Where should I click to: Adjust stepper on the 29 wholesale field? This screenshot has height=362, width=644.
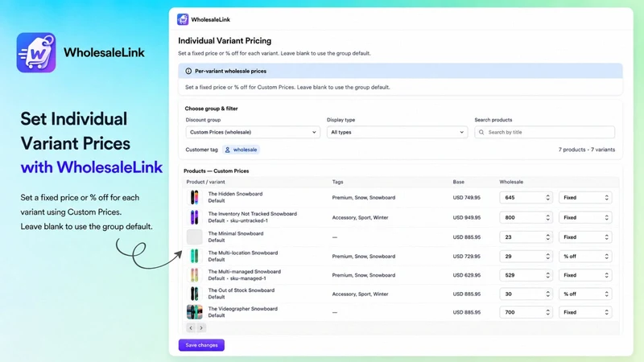pyautogui.click(x=547, y=256)
